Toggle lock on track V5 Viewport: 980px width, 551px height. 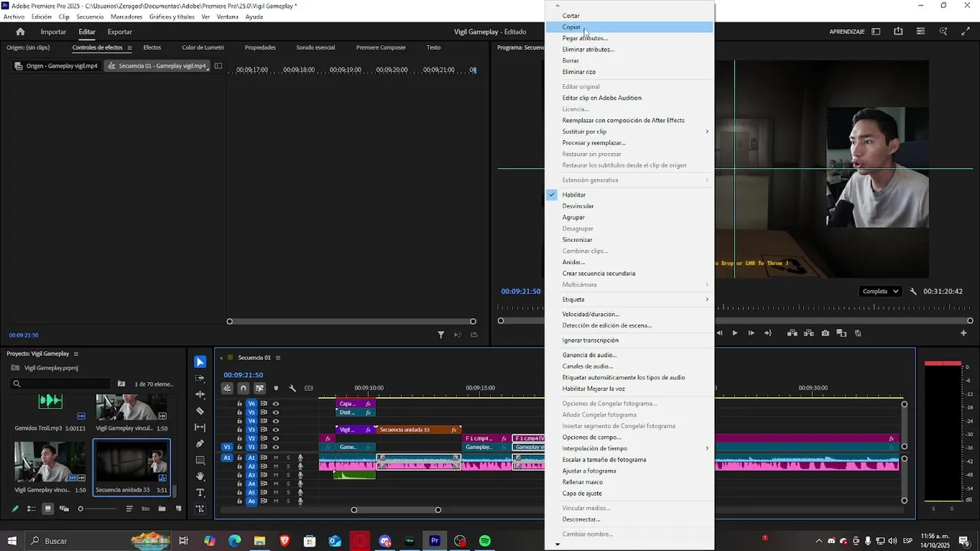click(x=240, y=412)
